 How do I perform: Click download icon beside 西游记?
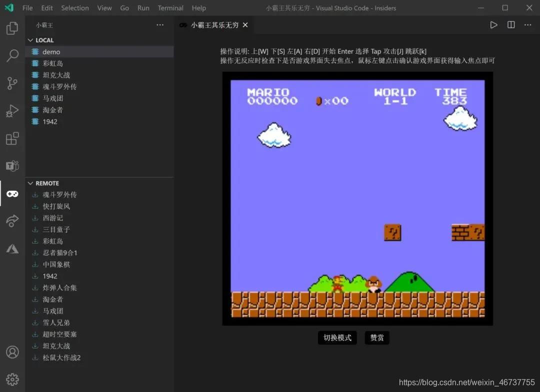[35, 218]
